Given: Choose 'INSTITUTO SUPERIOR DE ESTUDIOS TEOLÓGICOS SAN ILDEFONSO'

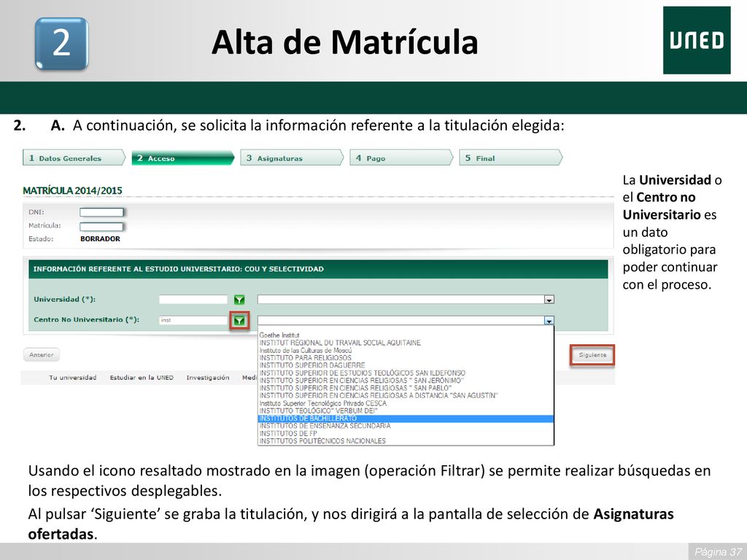Looking at the screenshot, I should [406, 373].
